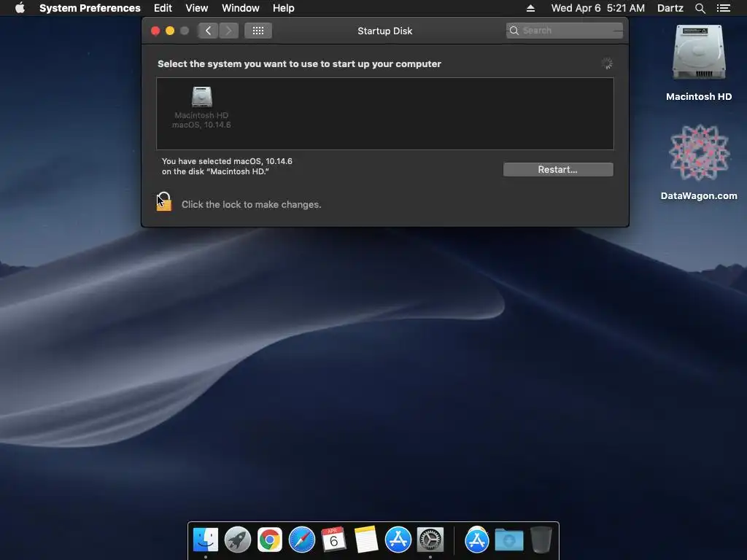Open Launchpad rocket in the Dock
Screen dimensions: 747x560
click(x=237, y=540)
